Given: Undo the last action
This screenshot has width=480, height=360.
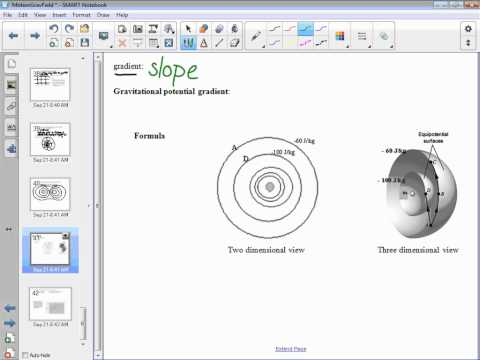Looking at the screenshot, I should click(x=54, y=29).
